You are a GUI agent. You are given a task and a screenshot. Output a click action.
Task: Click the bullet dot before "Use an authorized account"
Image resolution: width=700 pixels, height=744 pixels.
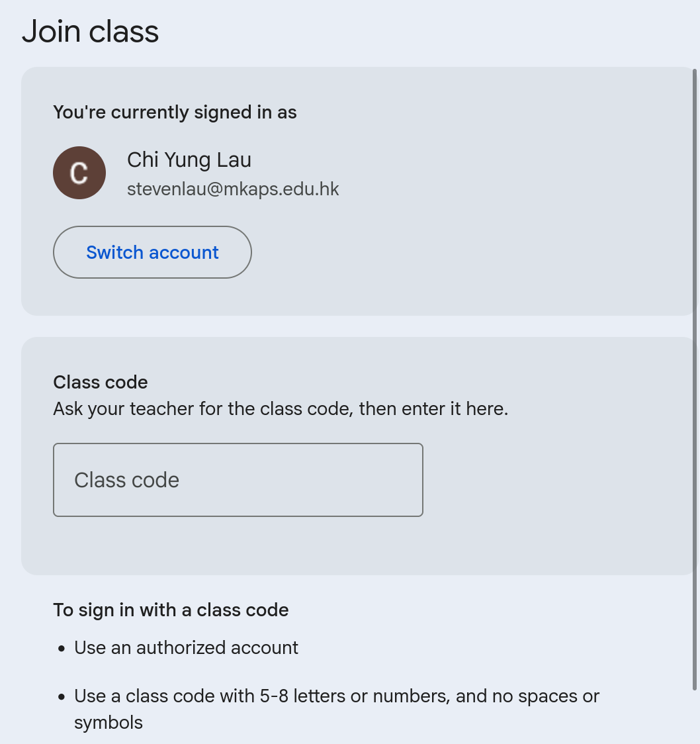coord(61,648)
